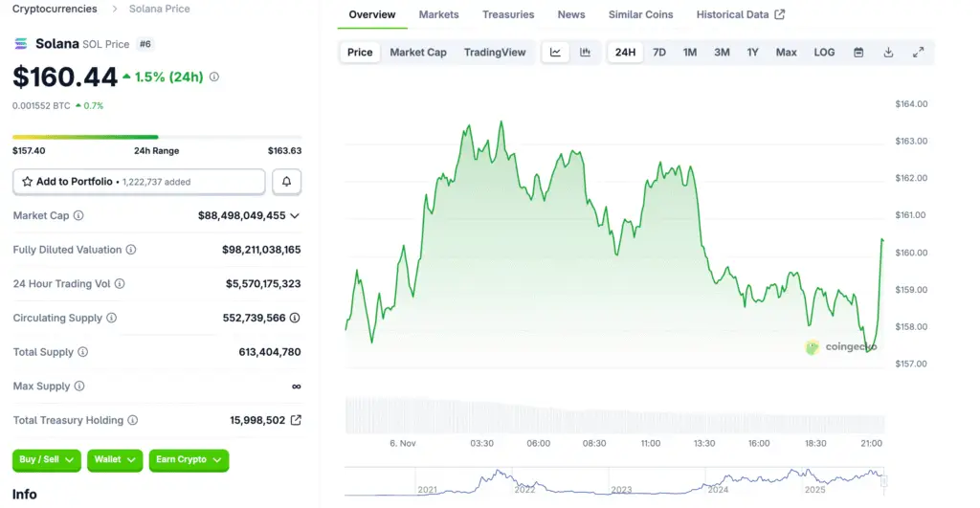Switch to the Markets tab
Viewport: 980px width, 508px height.
pyautogui.click(x=438, y=14)
